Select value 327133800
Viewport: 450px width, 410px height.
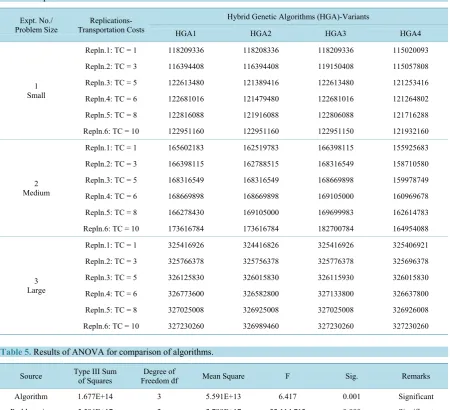coord(335,294)
